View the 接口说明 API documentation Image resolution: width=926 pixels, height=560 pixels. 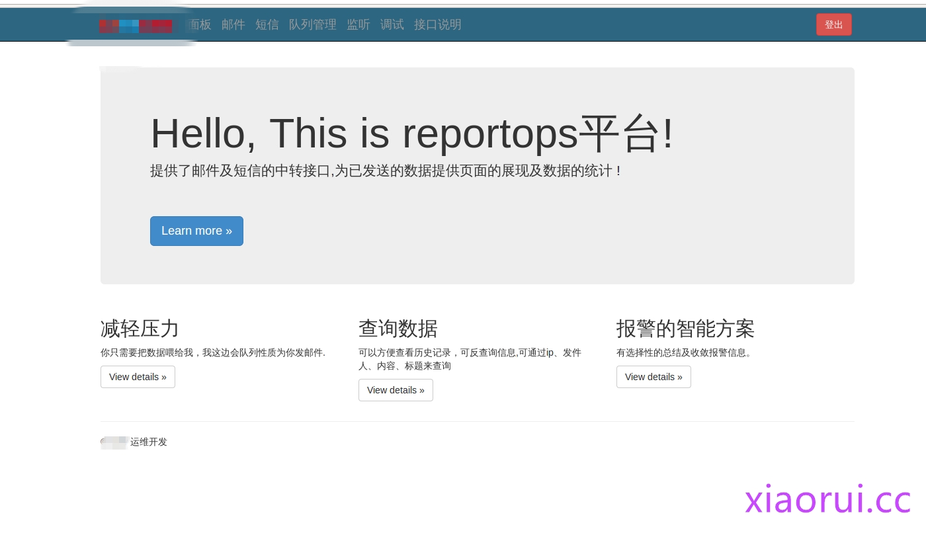438,24
